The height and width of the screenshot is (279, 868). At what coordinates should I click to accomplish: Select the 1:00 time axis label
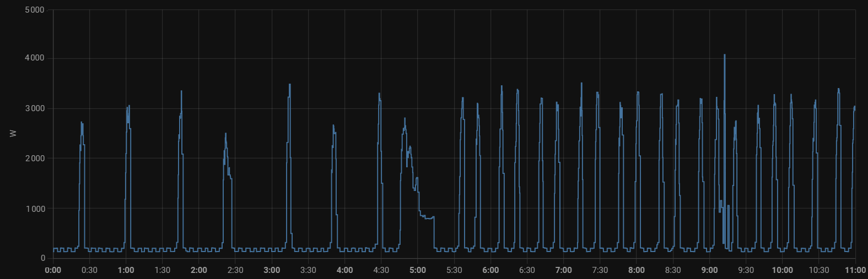pos(126,270)
